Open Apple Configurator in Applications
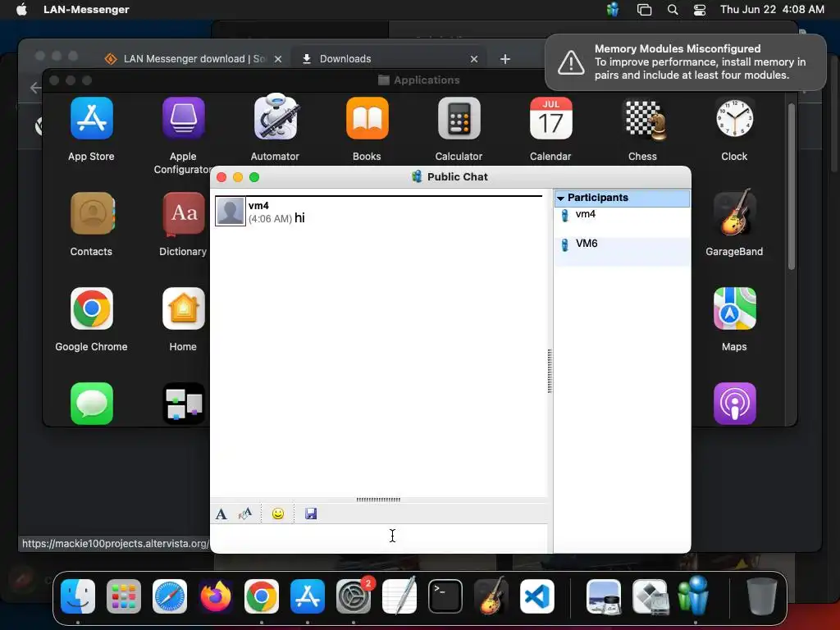The image size is (840, 630). (x=183, y=118)
